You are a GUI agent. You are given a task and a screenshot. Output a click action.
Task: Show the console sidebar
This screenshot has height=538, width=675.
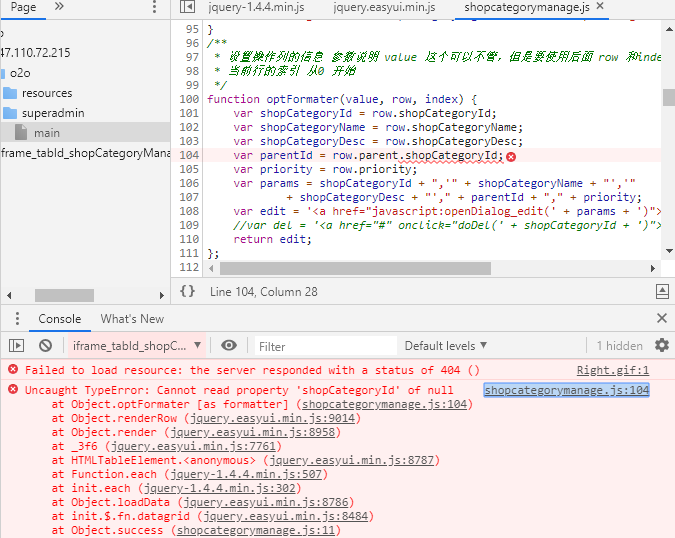coord(16,345)
